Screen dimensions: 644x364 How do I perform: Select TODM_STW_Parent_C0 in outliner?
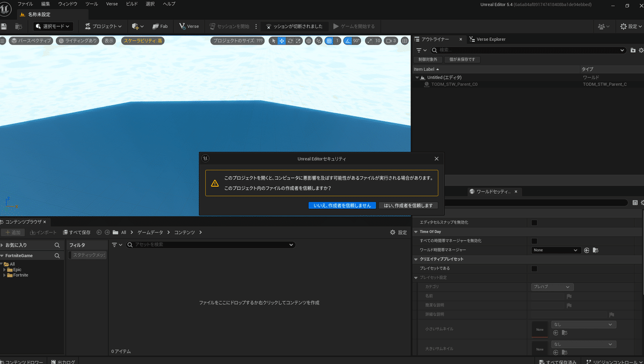coord(454,84)
